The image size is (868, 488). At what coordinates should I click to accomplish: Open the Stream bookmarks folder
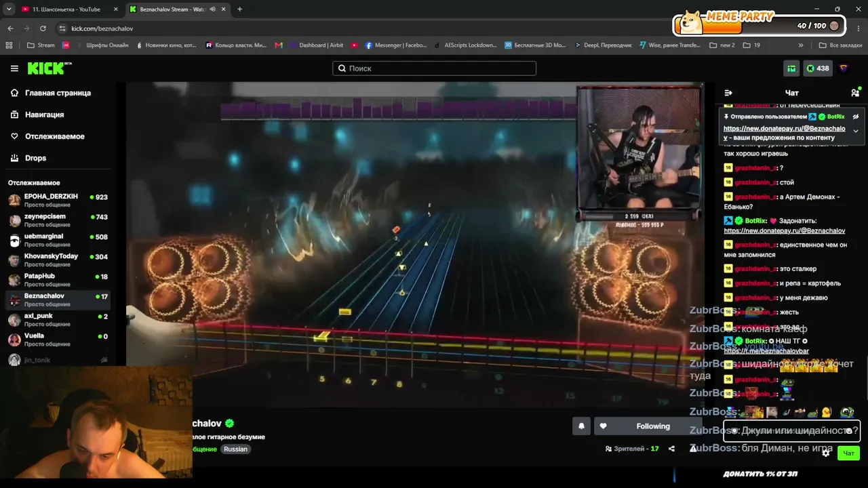pos(41,45)
